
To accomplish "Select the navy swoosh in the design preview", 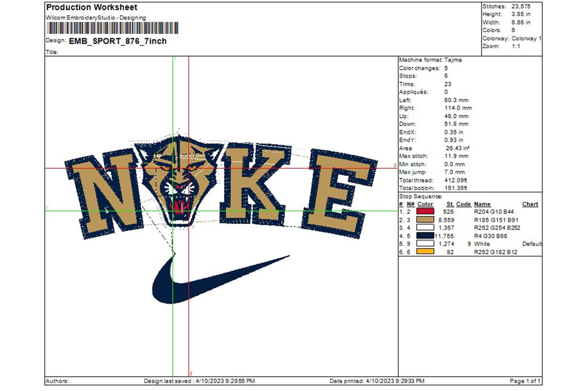I will coord(221,280).
